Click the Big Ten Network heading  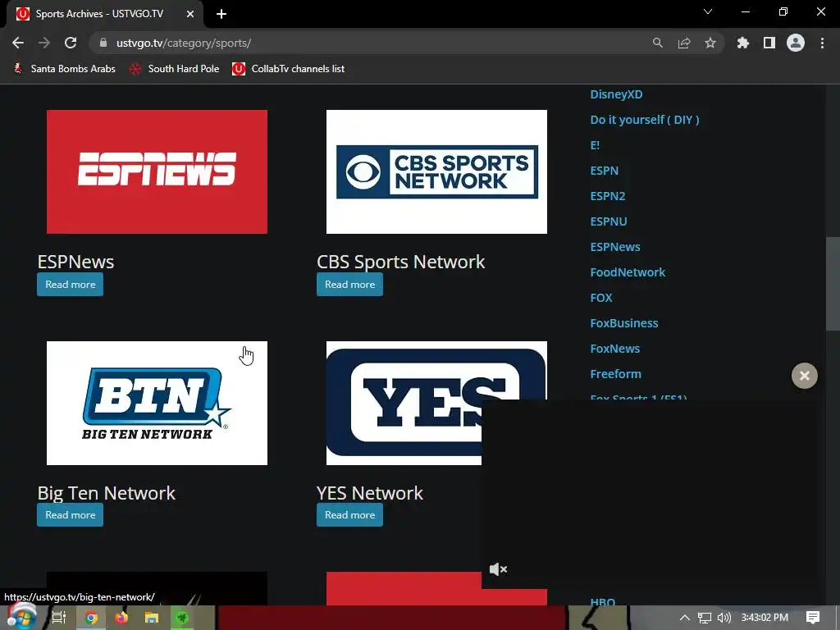(106, 493)
